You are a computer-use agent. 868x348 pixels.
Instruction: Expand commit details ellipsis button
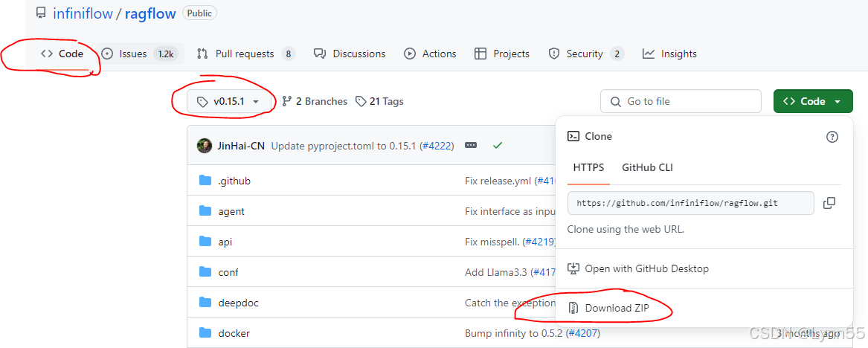coord(471,146)
